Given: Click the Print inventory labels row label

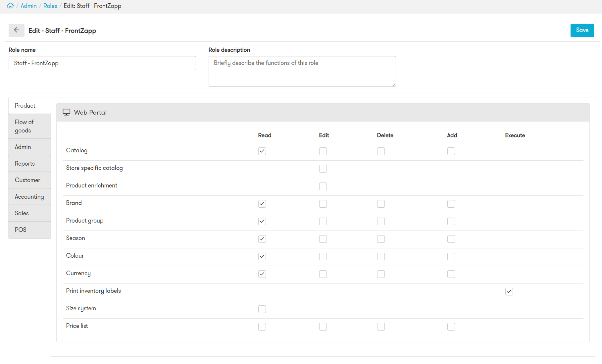Looking at the screenshot, I should [93, 291].
